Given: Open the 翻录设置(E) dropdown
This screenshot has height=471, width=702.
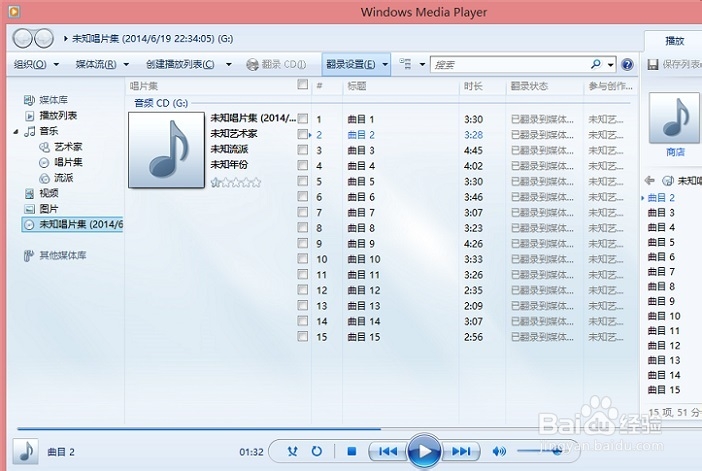Looking at the screenshot, I should pyautogui.click(x=356, y=64).
